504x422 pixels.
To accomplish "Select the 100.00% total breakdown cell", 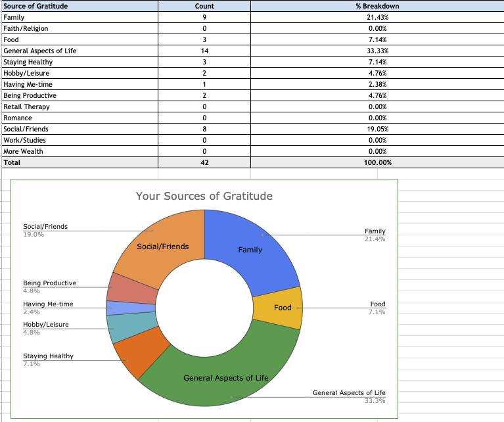I will (x=377, y=162).
